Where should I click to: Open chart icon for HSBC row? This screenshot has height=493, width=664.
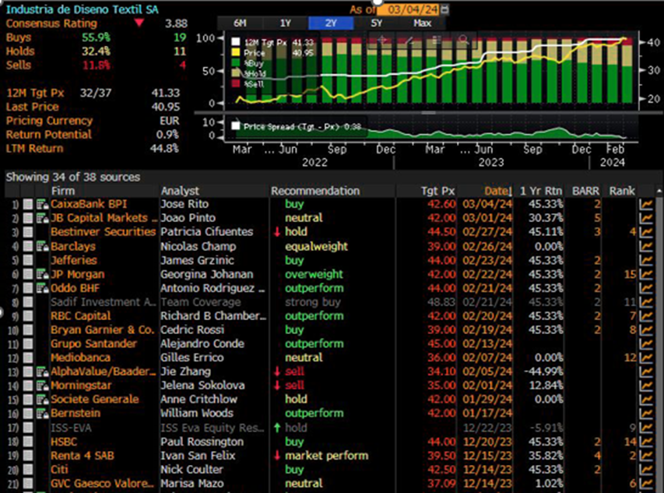[646, 442]
